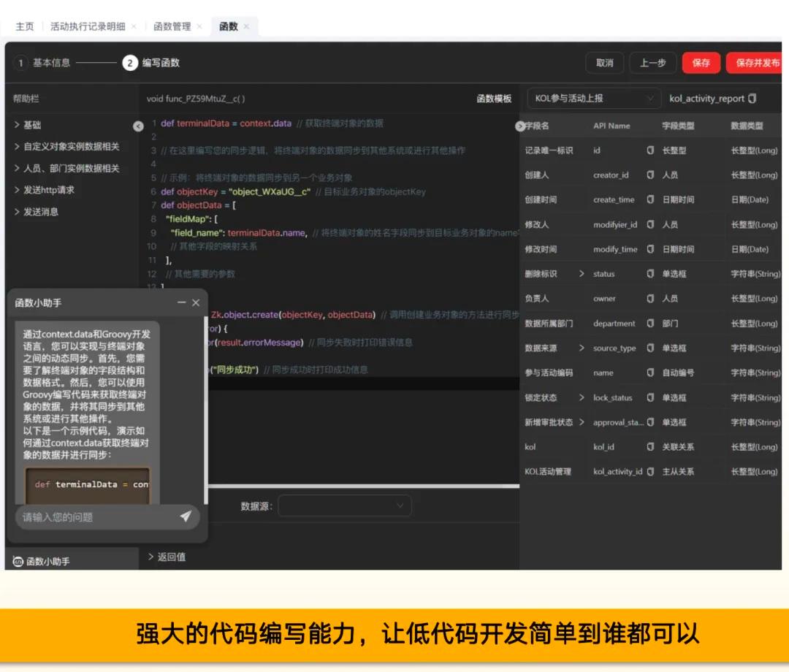Click the 上一步 button
The height and width of the screenshot is (672, 789).
[652, 63]
